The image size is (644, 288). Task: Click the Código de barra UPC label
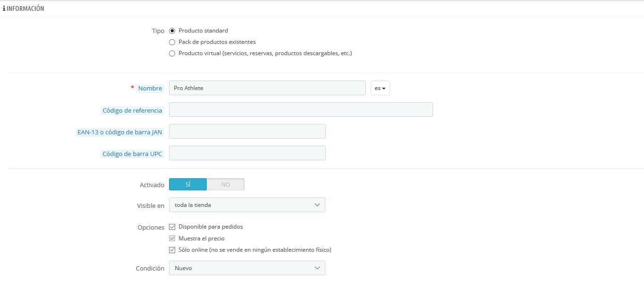coord(132,154)
